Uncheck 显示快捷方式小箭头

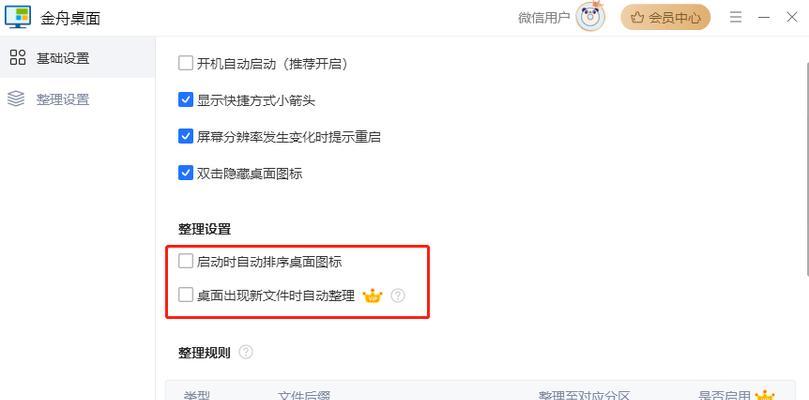(185, 100)
